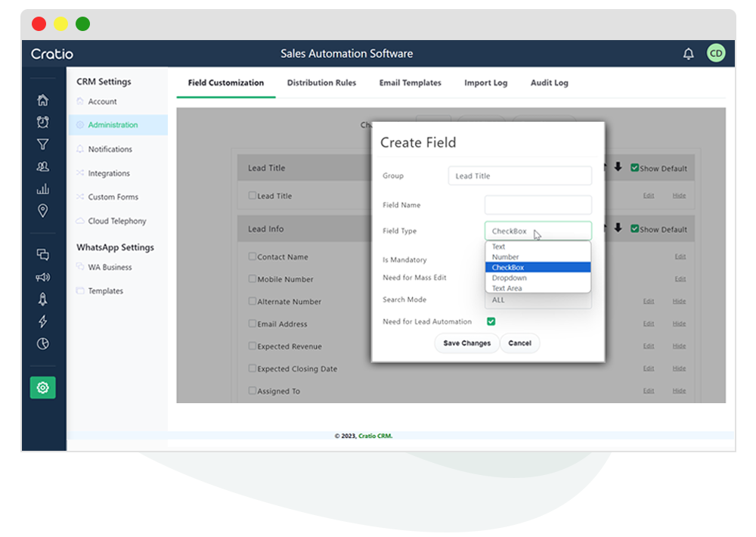Click the green settings gear icon
Image resolution: width=756 pixels, height=537 pixels.
click(x=43, y=387)
